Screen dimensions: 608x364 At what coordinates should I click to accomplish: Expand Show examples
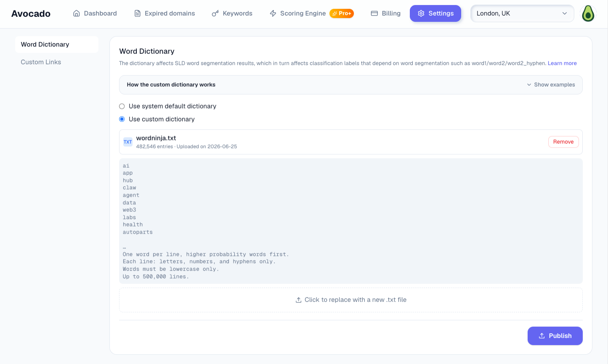coord(551,85)
